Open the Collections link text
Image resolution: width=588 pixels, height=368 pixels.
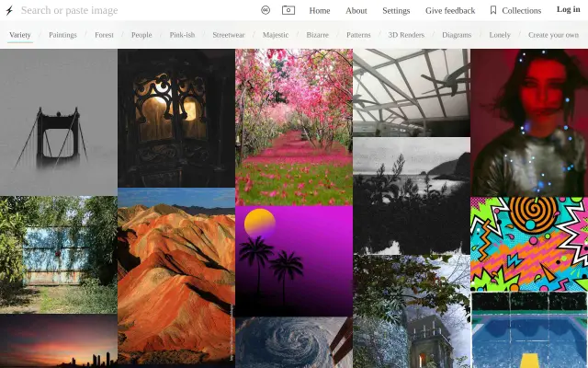coord(521,10)
